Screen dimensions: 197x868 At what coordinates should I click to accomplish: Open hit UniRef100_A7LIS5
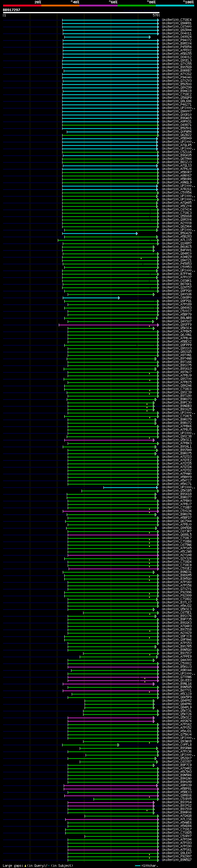176,240
